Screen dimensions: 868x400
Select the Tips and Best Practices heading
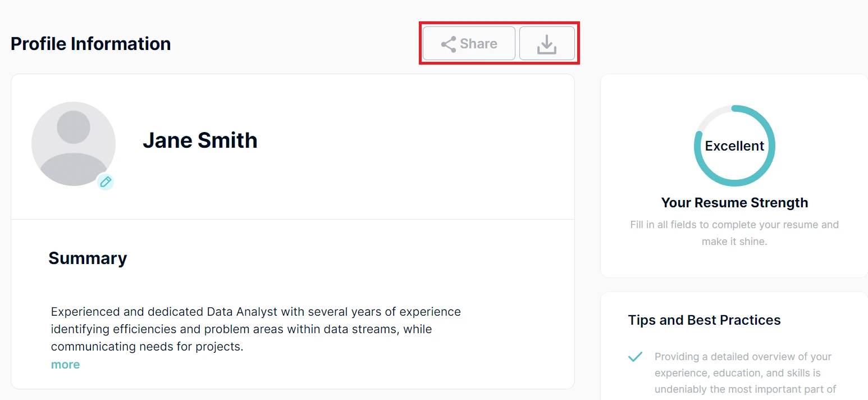coord(704,320)
